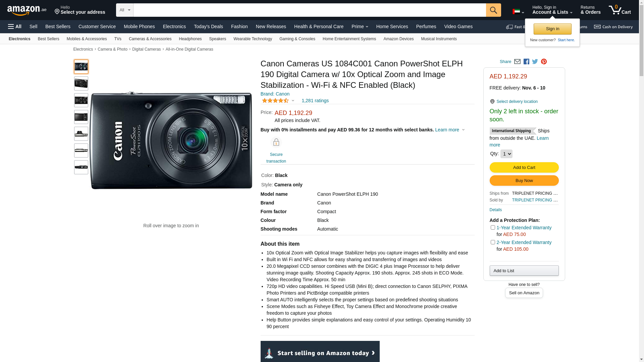The height and width of the screenshot is (362, 644).
Task: Open the shopping cart icon
Action: [619, 10]
